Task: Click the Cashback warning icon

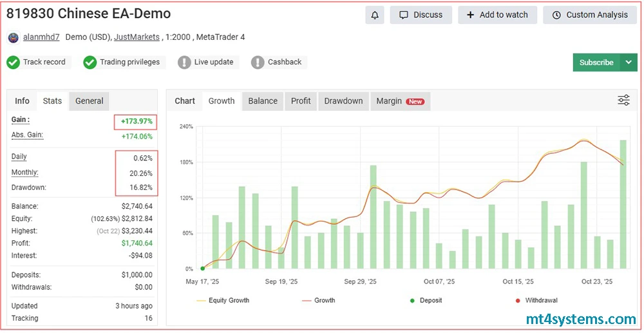Action: pyautogui.click(x=258, y=62)
